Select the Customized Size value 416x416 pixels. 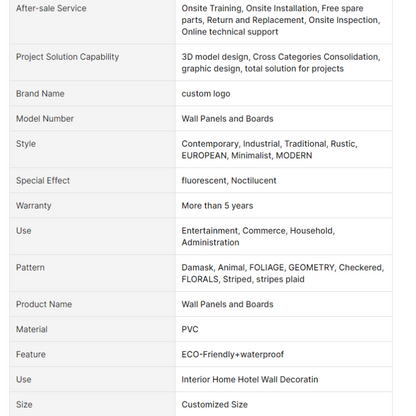pos(214,405)
